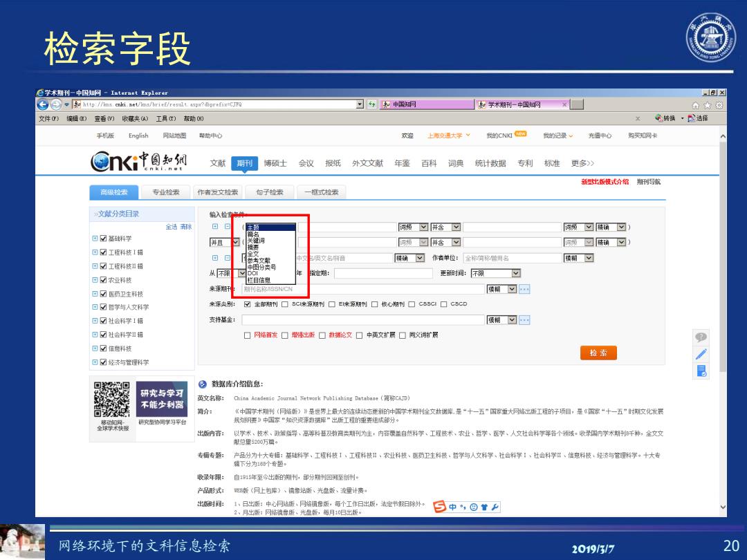The width and height of the screenshot is (747, 560).
Task: Open the 新型出版模式介绍 link
Action: point(605,182)
